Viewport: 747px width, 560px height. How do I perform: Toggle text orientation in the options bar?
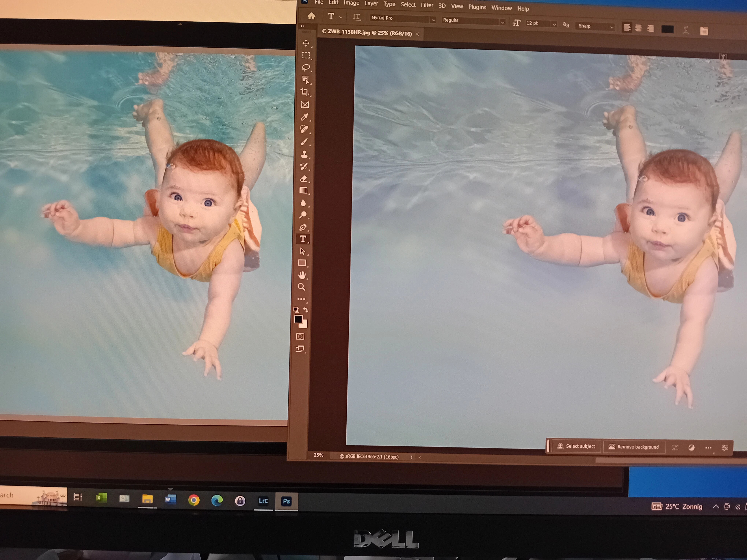[x=357, y=17]
